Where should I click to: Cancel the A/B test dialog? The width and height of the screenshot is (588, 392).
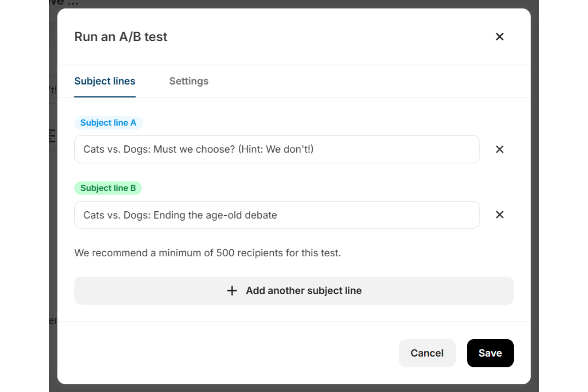click(427, 353)
